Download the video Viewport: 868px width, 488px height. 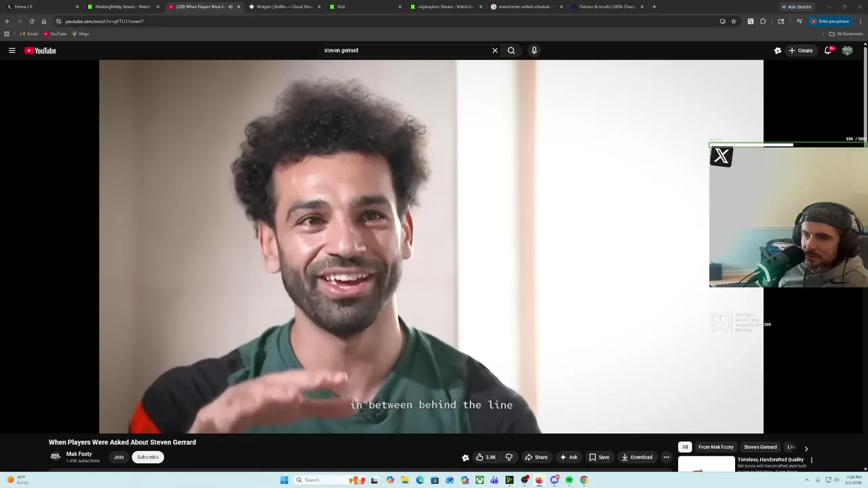[637, 457]
